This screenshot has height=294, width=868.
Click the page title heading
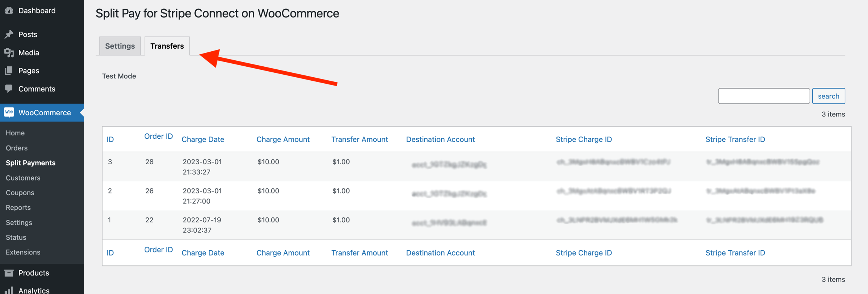click(217, 13)
